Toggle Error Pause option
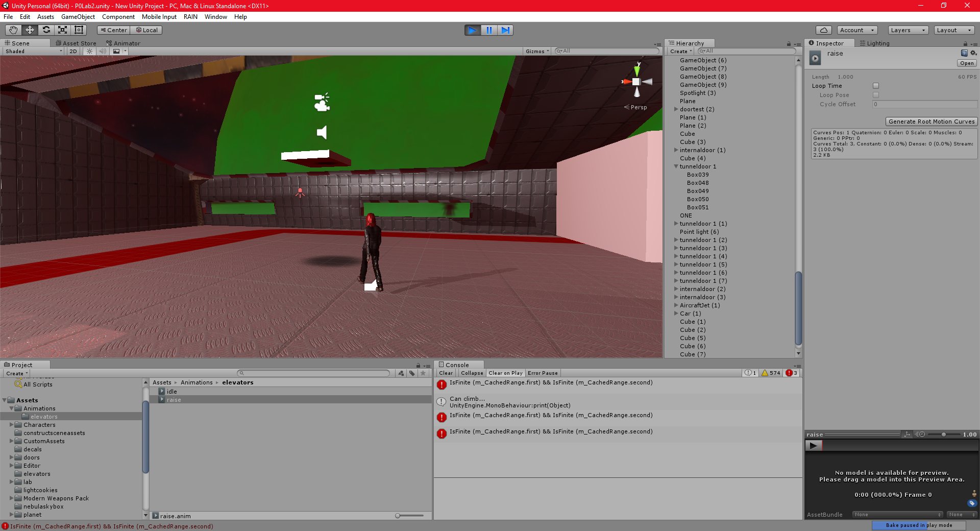This screenshot has width=980, height=531. (543, 373)
